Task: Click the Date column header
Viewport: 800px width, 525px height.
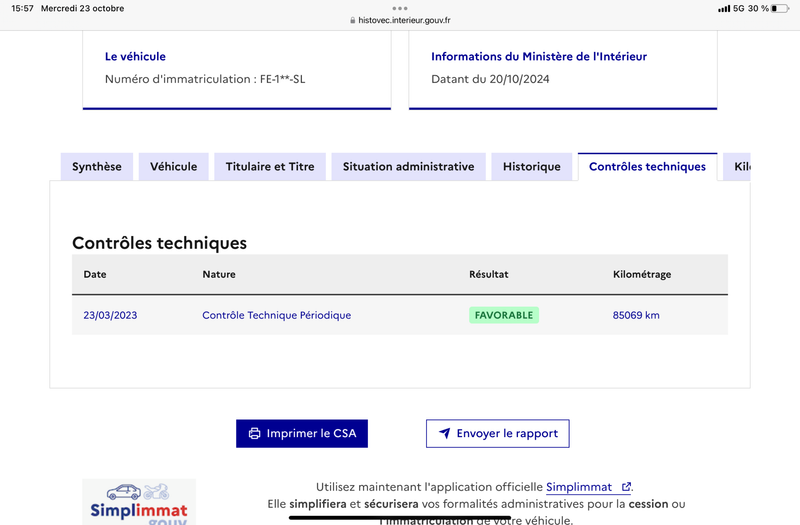Action: point(95,274)
